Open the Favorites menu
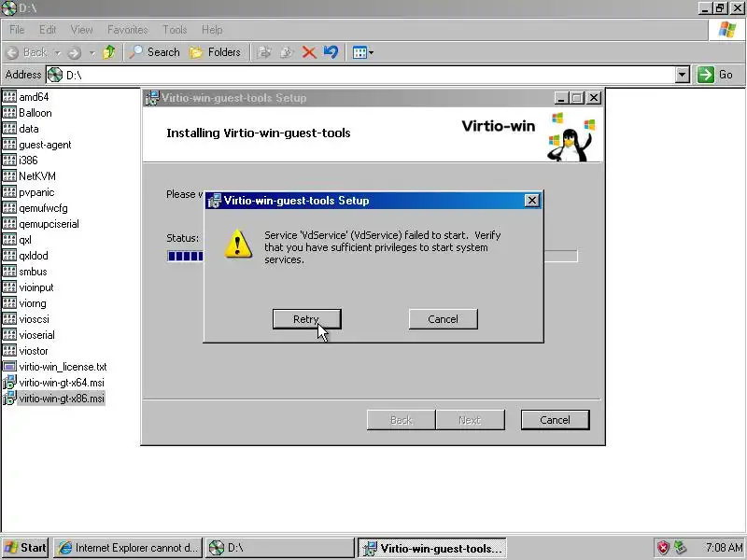 click(127, 30)
